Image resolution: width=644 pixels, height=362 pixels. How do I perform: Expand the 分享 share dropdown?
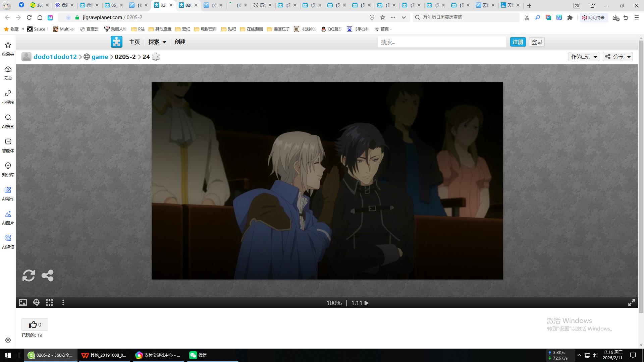pyautogui.click(x=618, y=57)
